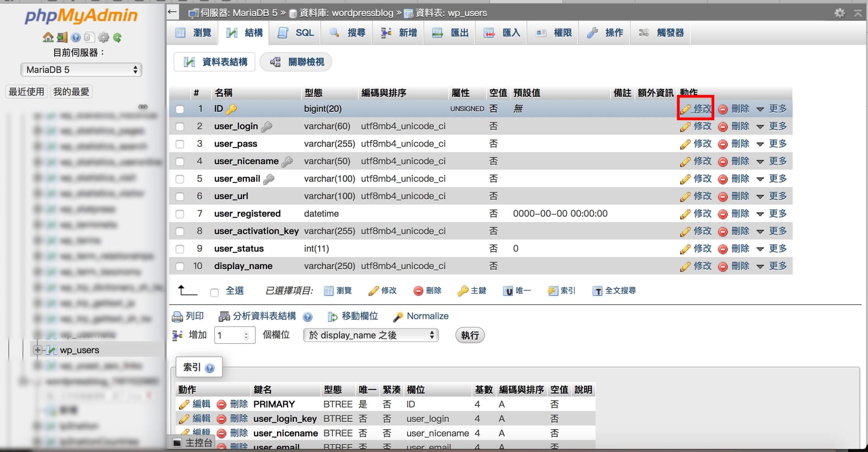This screenshot has height=452, width=868.
Task: Open the 於 display_name 之後 position dropdown
Action: click(x=371, y=335)
